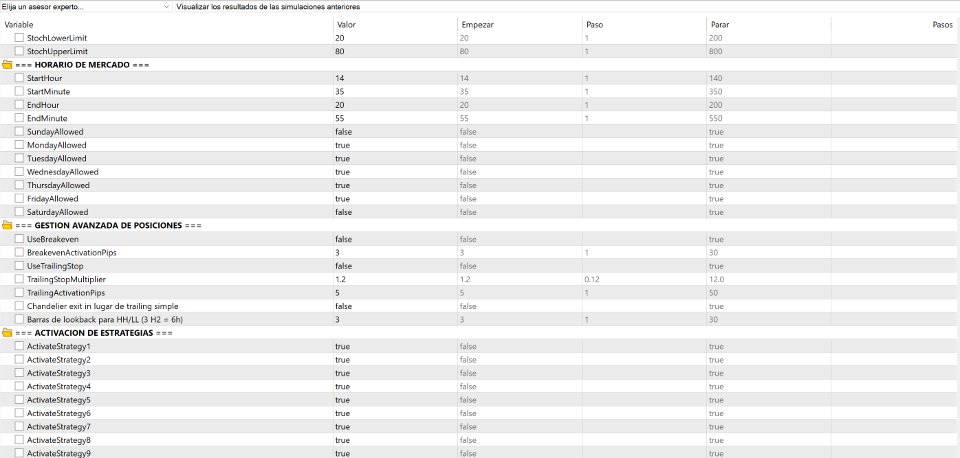Open the 'Elija un asesor experto' dropdown
This screenshot has height=458, width=960.
pyautogui.click(x=86, y=7)
